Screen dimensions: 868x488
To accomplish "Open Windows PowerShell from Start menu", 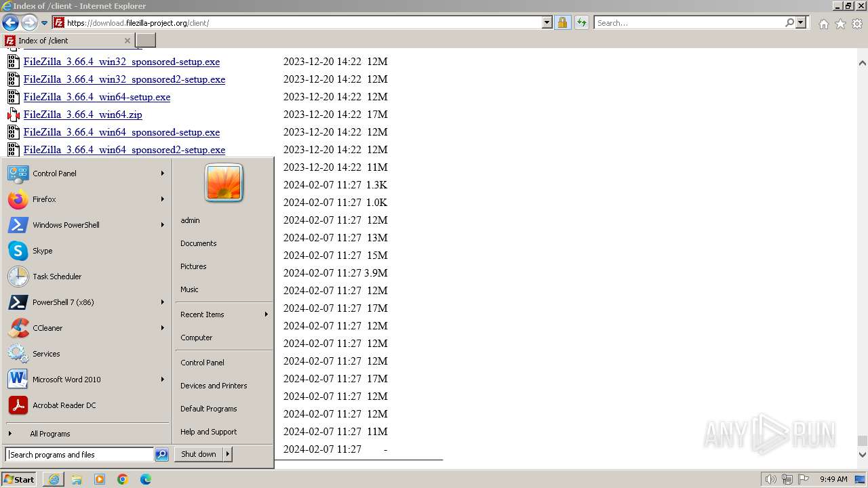I will click(86, 225).
